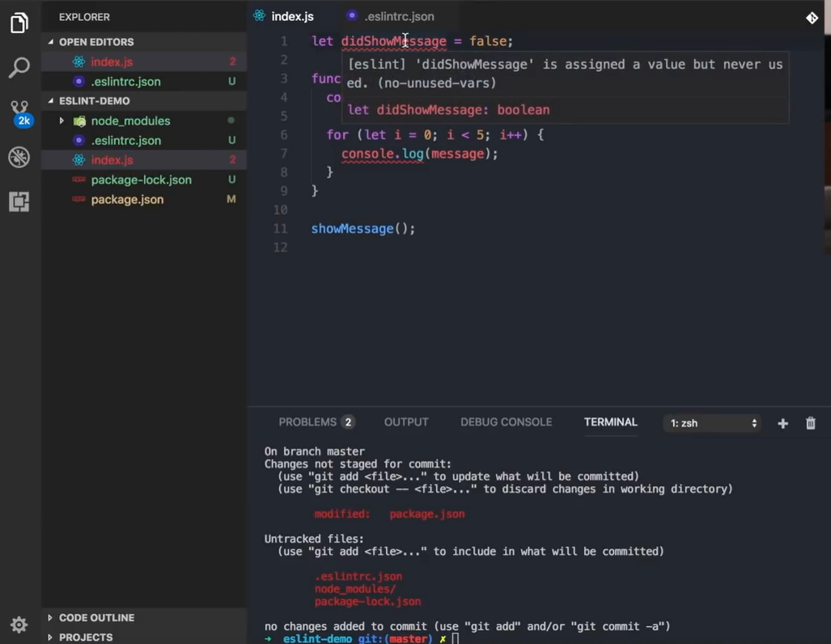Screen dimensions: 831x644
Task: Open the Search view icon
Action: [x=19, y=67]
